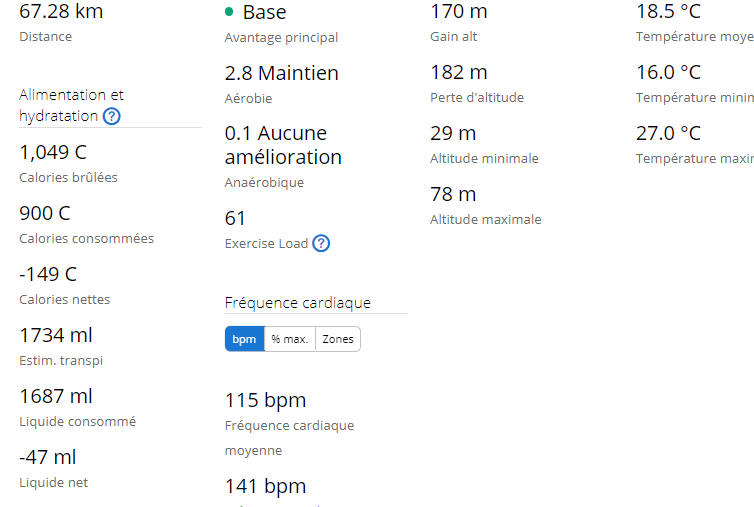Screen dimensions: 754x507
Task: Click the green dot next to Base
Action: tap(229, 12)
